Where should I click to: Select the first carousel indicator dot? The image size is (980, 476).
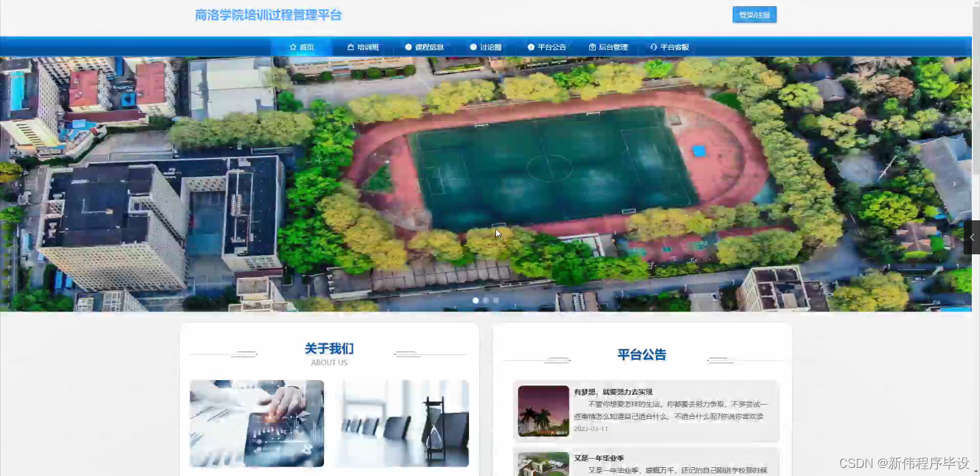[476, 300]
